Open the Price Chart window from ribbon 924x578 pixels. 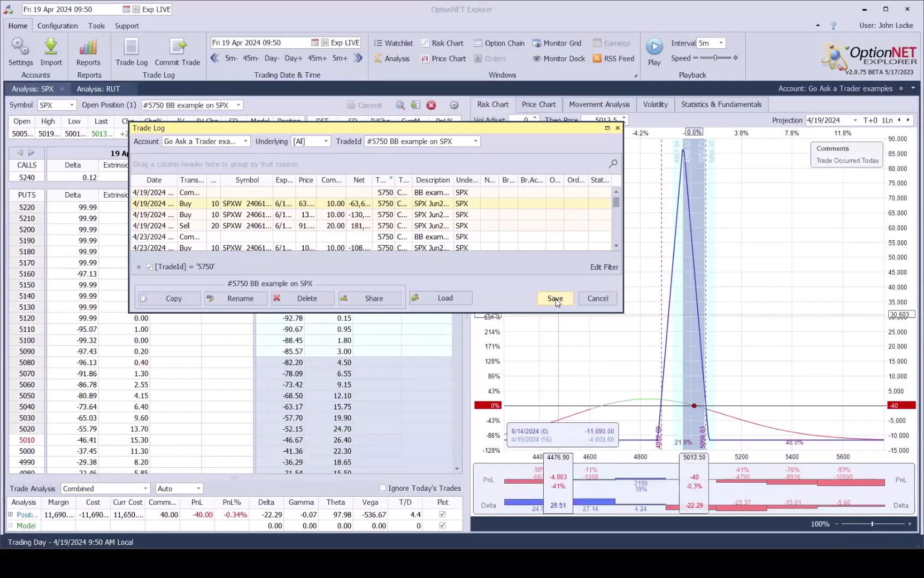point(443,59)
